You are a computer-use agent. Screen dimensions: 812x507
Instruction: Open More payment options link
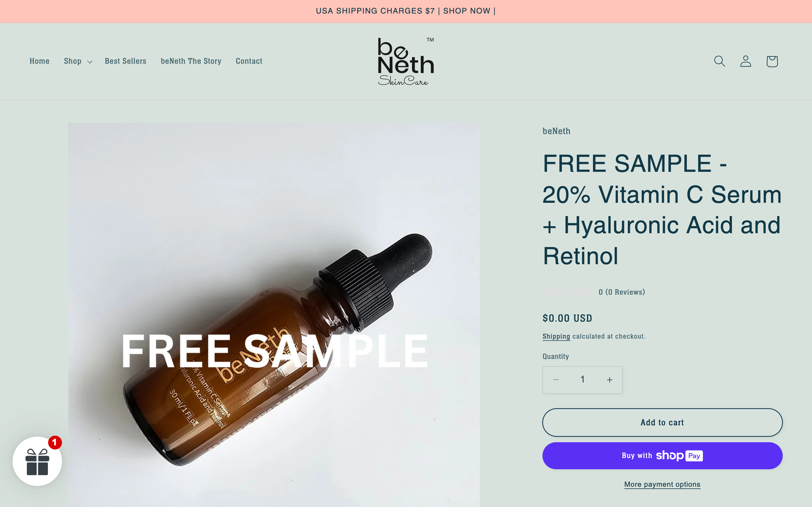[662, 484]
